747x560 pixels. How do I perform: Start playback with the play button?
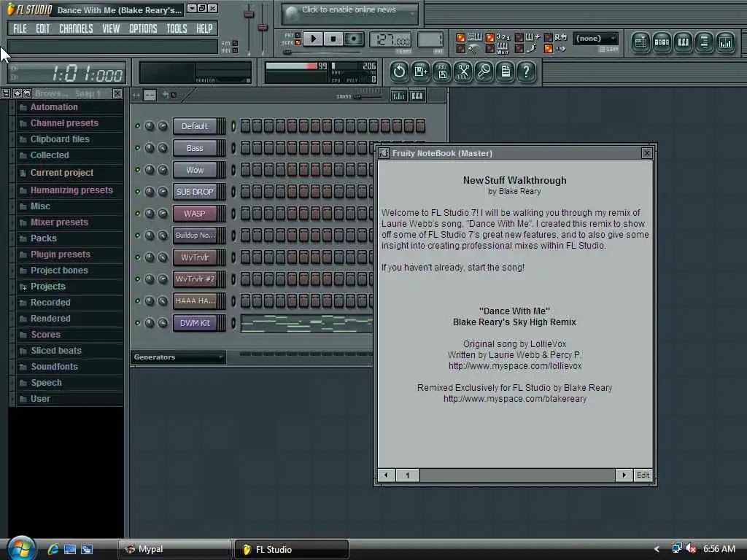[313, 39]
